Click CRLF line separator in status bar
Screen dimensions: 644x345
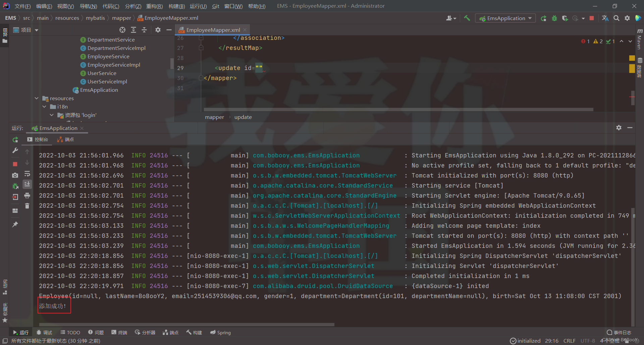click(x=570, y=341)
